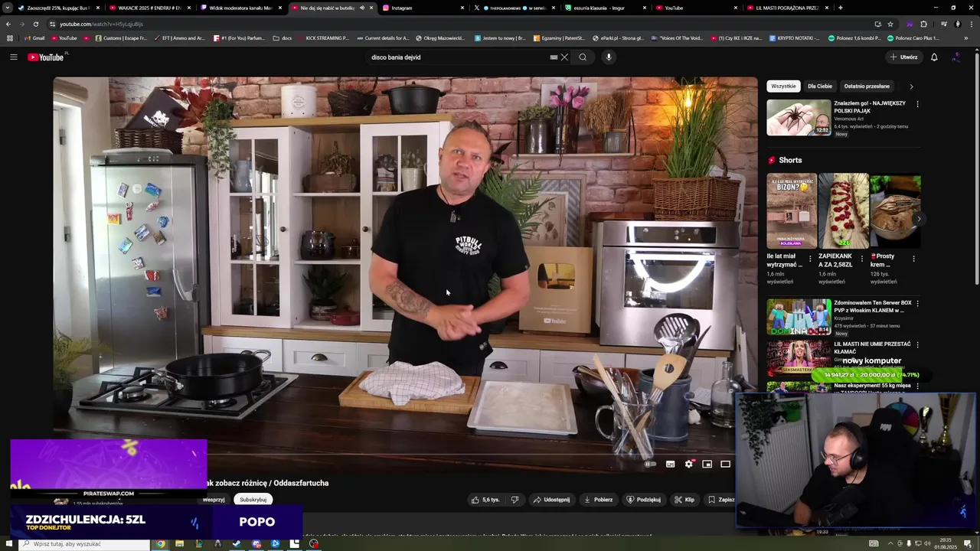Select the Dla Ciebie filter chip
This screenshot has height=551, width=980.
click(x=820, y=86)
